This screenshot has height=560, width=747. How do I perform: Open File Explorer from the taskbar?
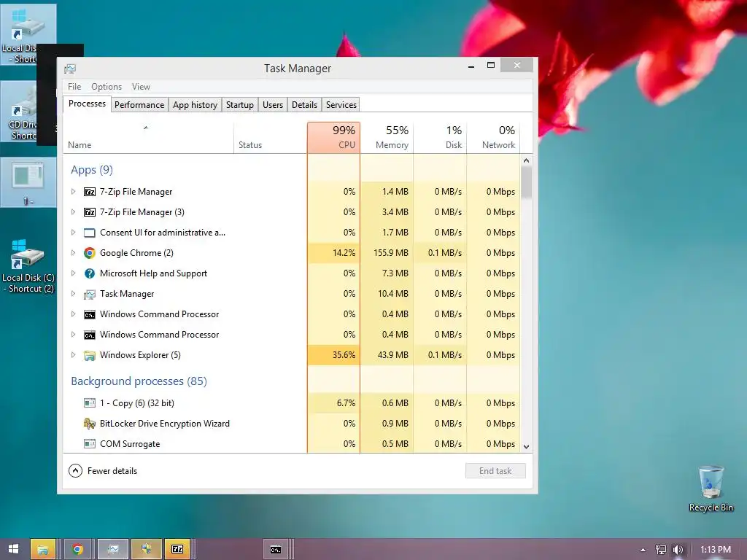tap(43, 549)
